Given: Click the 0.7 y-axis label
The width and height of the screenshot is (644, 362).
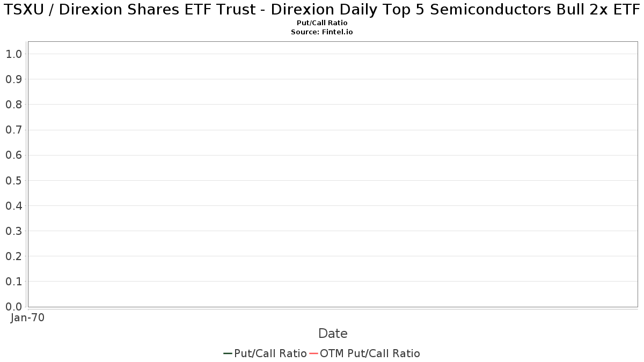Looking at the screenshot, I should pos(13,130).
